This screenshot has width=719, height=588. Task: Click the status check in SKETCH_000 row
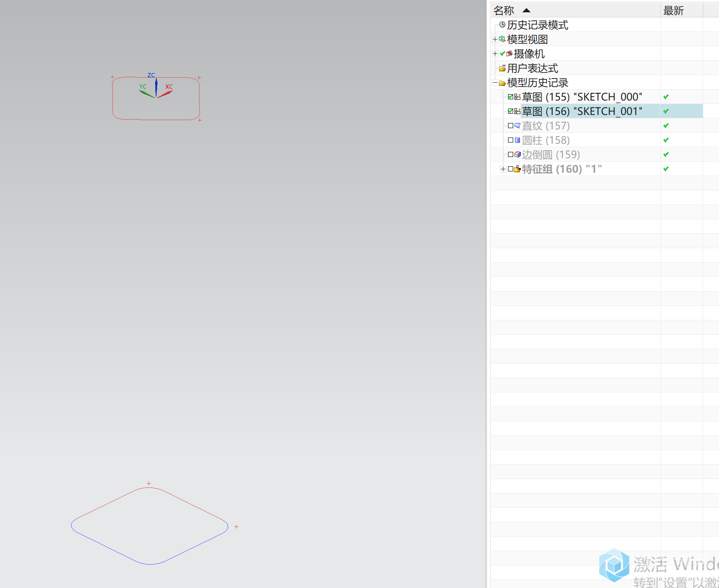tap(666, 97)
